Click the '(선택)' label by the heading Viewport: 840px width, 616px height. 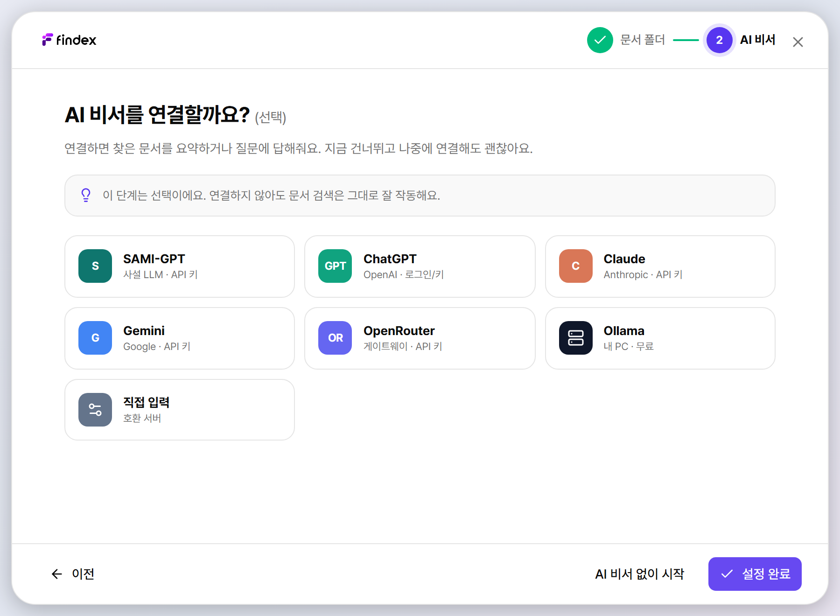(271, 117)
